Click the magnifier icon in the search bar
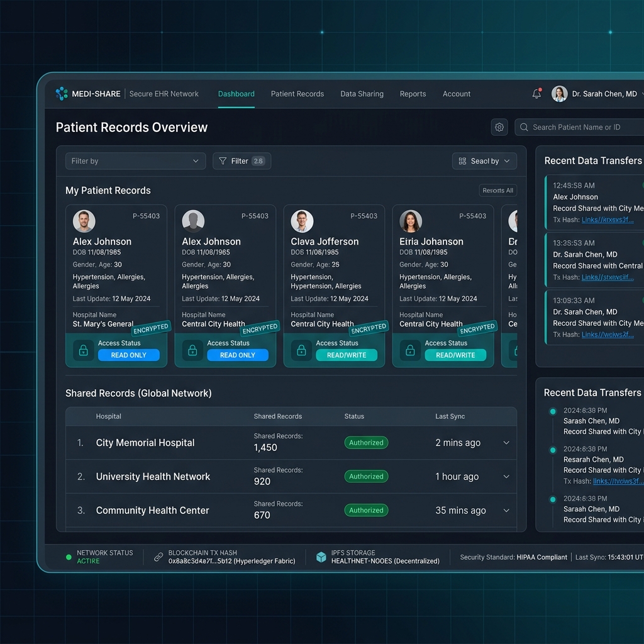This screenshot has width=644, height=644. 523,126
